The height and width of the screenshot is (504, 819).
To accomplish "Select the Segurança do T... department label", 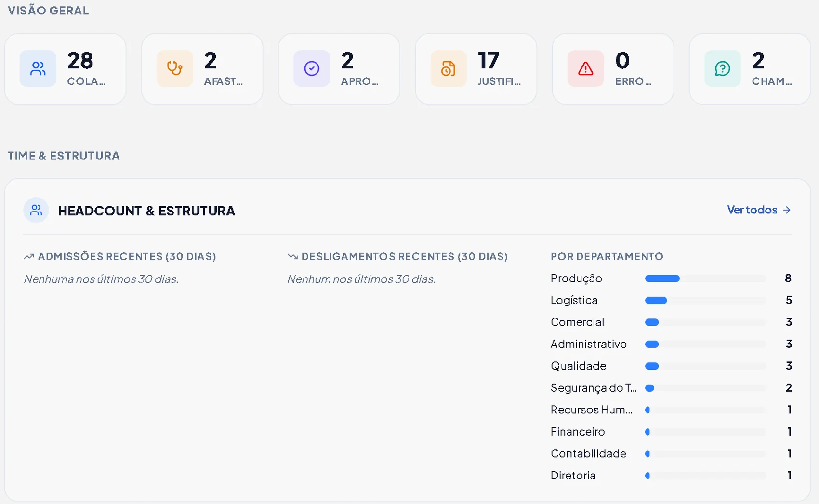I will coord(594,388).
